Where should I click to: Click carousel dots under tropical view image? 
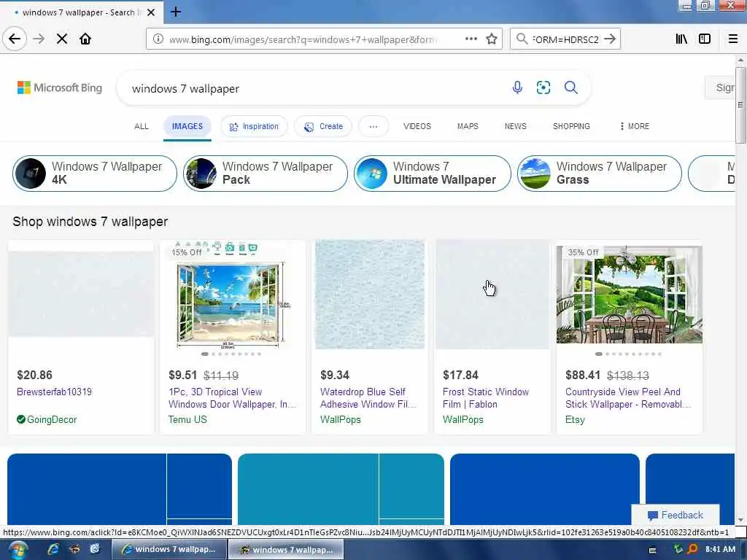tap(231, 354)
